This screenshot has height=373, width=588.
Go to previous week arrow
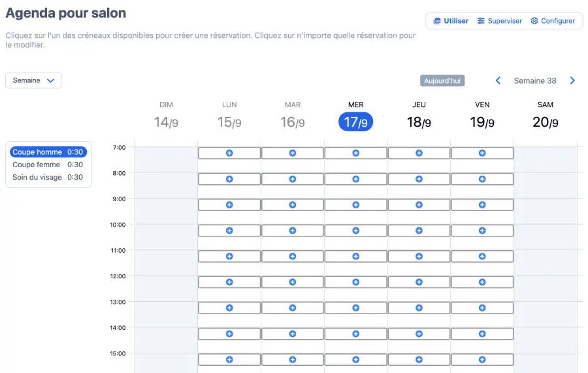[x=498, y=81]
